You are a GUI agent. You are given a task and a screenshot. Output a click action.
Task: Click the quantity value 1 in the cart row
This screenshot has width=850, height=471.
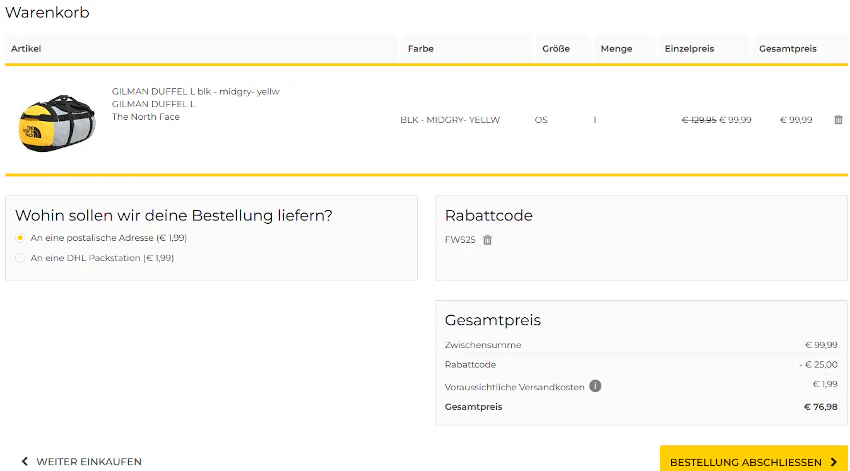[x=595, y=120]
